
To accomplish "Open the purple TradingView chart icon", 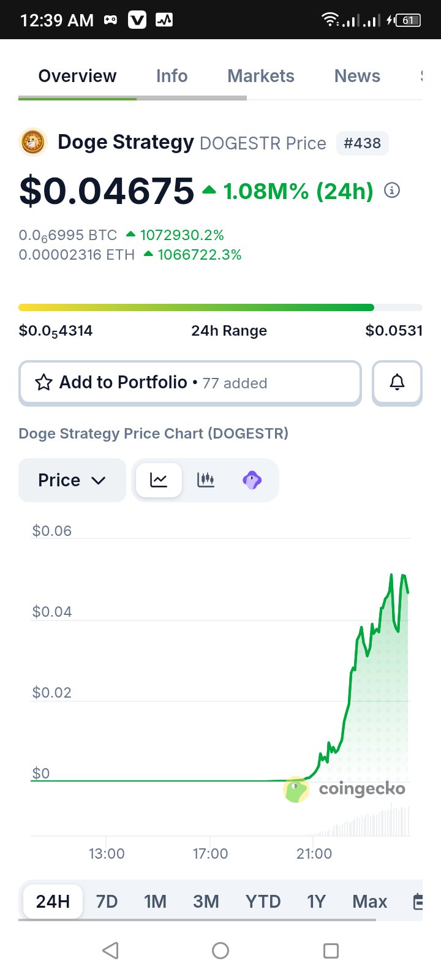I will point(252,480).
